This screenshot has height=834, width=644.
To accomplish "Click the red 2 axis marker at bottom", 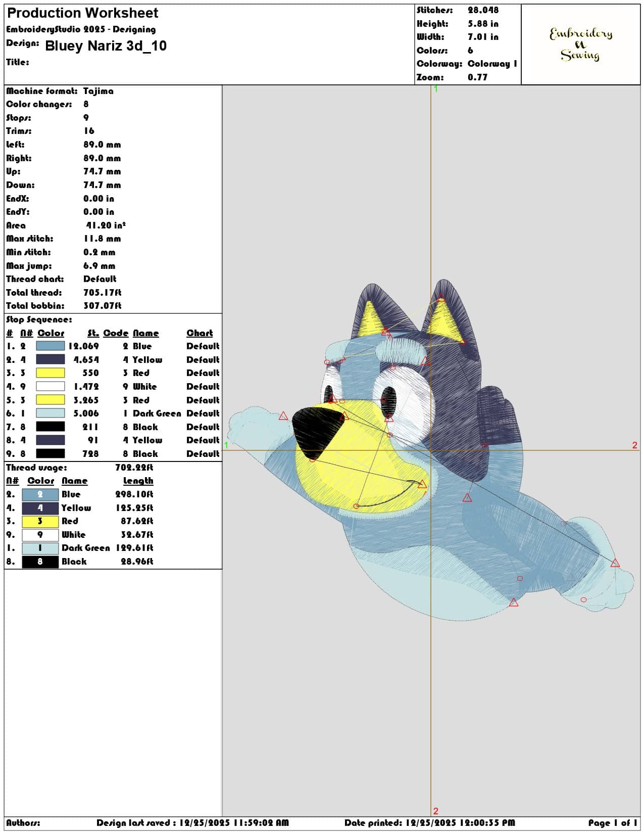I will [x=436, y=811].
